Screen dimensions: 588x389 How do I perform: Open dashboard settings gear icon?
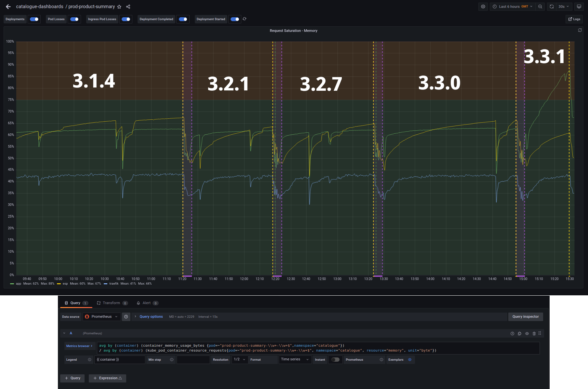coord(483,7)
